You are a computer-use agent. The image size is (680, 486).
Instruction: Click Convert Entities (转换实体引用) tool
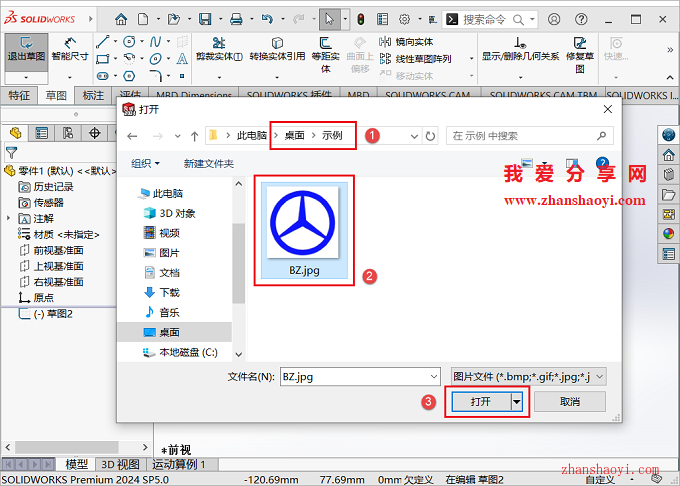(277, 50)
